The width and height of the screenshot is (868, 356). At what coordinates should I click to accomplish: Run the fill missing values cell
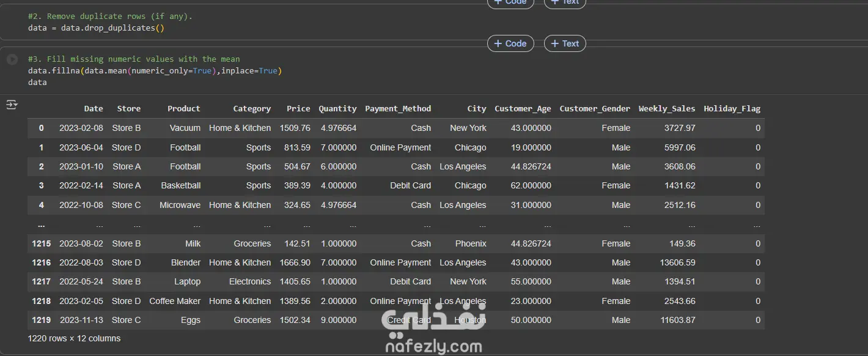coord(12,59)
